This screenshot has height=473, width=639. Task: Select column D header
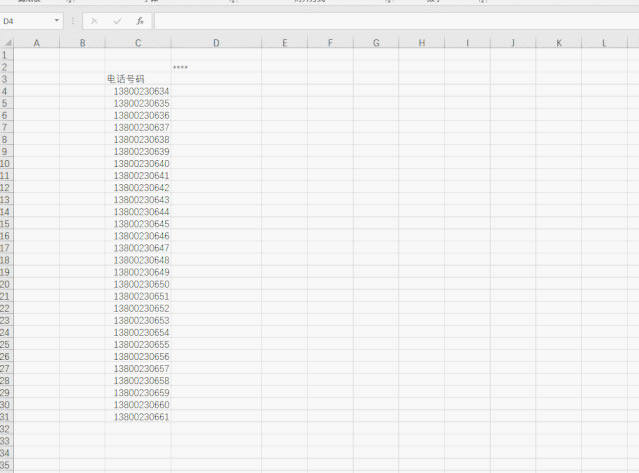coord(216,43)
